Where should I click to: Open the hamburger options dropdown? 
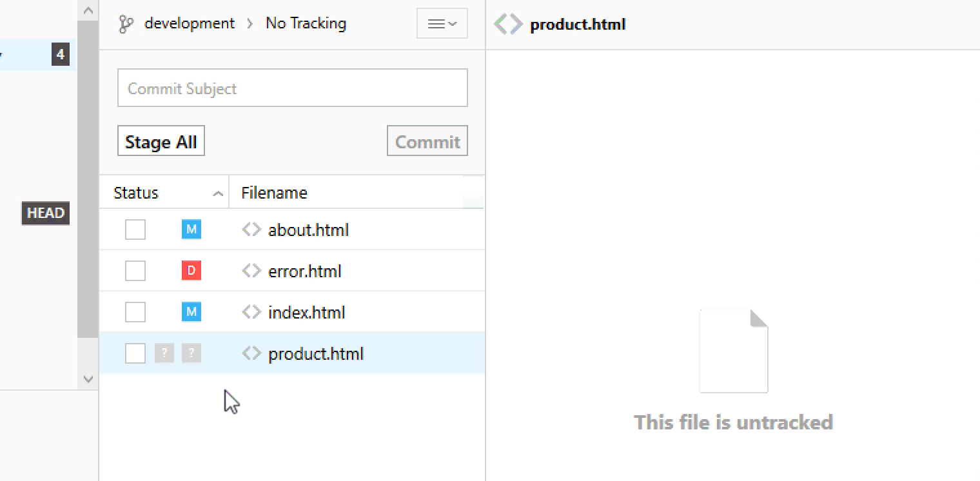pos(442,23)
